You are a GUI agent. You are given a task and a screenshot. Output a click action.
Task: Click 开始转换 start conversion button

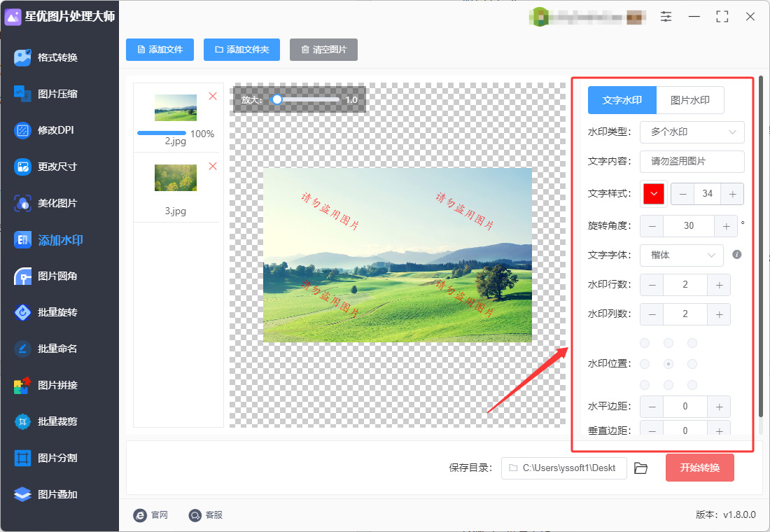[x=700, y=468]
